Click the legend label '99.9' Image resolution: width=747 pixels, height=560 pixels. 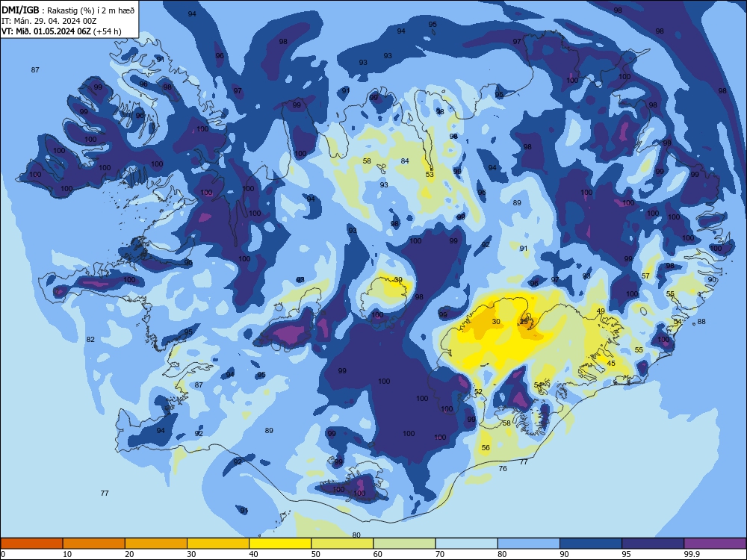692,554
